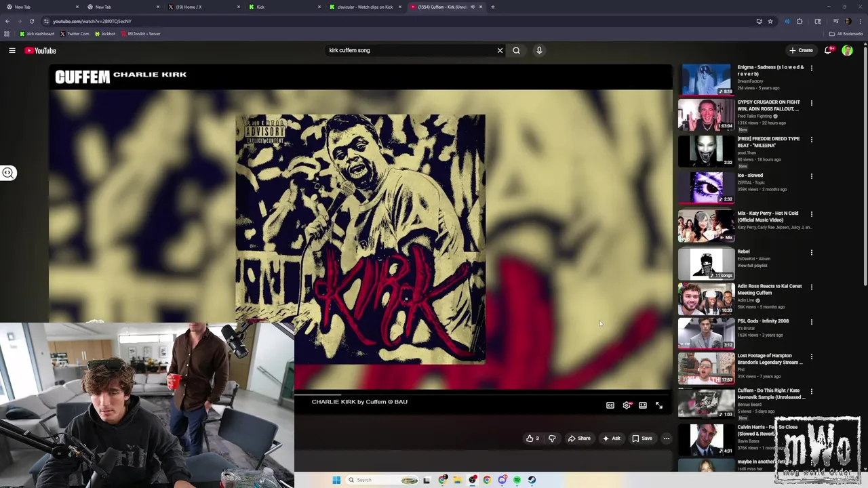Viewport: 868px width, 488px height.
Task: Open Cuffem - Do This Right video title
Action: [770, 394]
